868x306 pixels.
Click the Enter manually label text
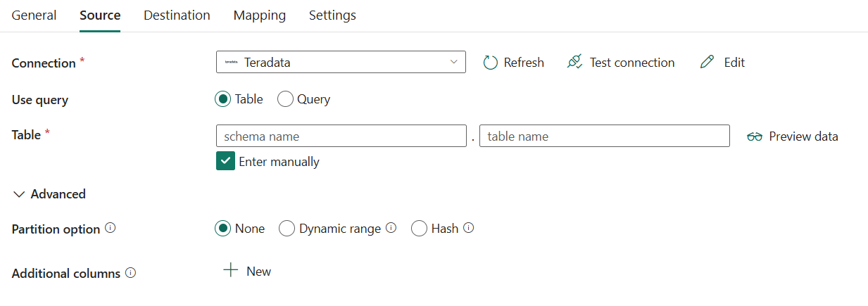tap(279, 162)
